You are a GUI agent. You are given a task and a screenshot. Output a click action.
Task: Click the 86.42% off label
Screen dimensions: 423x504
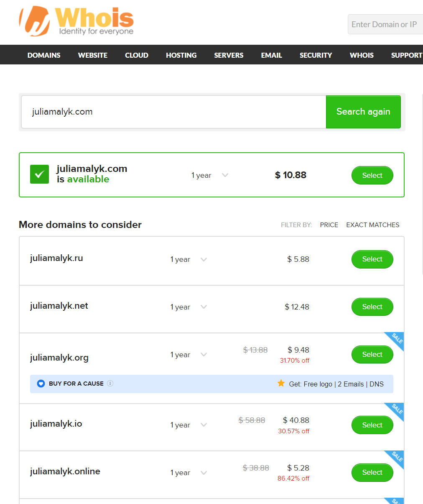[x=293, y=478]
